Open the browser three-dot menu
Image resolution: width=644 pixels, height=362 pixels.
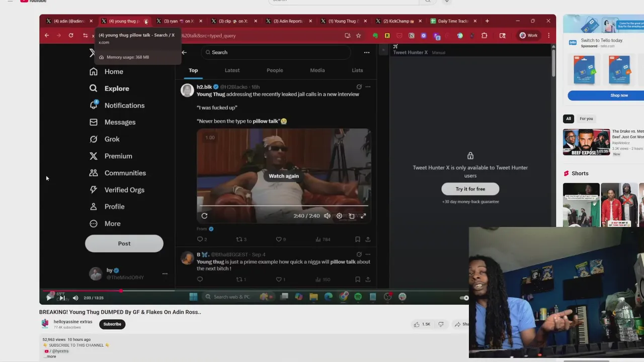coord(548,36)
